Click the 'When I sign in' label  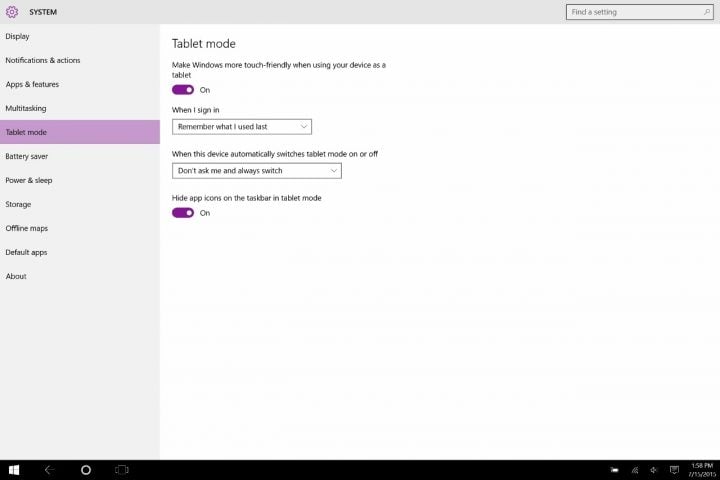(196, 110)
